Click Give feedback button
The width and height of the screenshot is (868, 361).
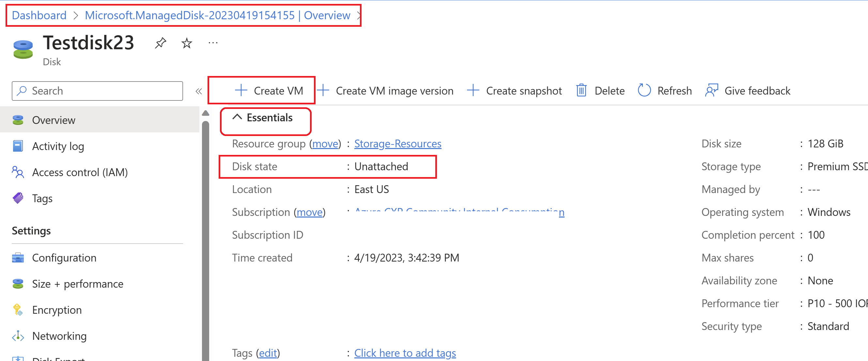748,91
